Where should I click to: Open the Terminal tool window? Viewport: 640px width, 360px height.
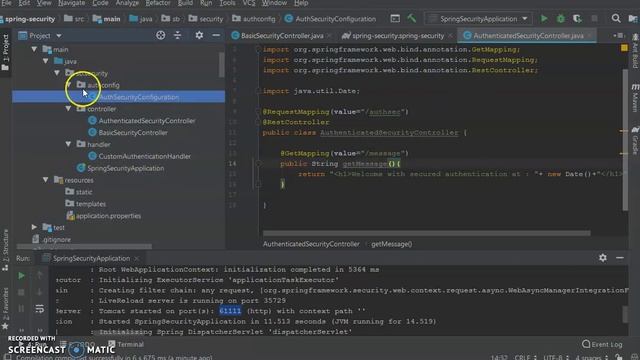(x=127, y=344)
